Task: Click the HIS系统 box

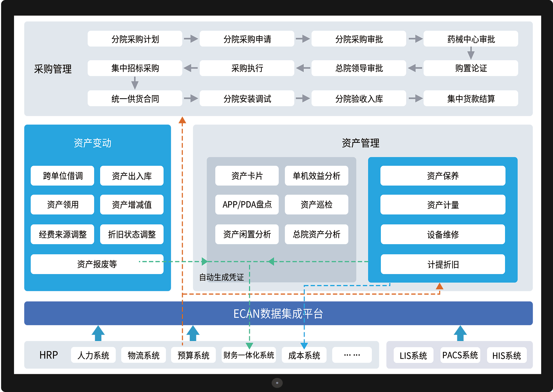Action: 506,355
